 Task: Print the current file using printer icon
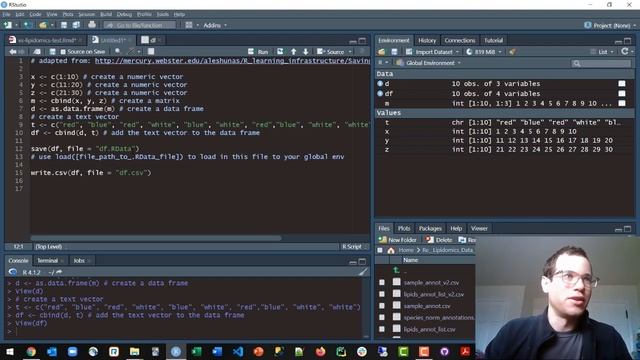point(92,25)
